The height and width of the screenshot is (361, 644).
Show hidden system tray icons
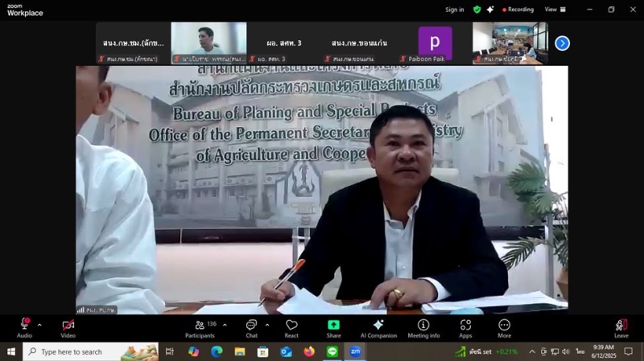(532, 351)
